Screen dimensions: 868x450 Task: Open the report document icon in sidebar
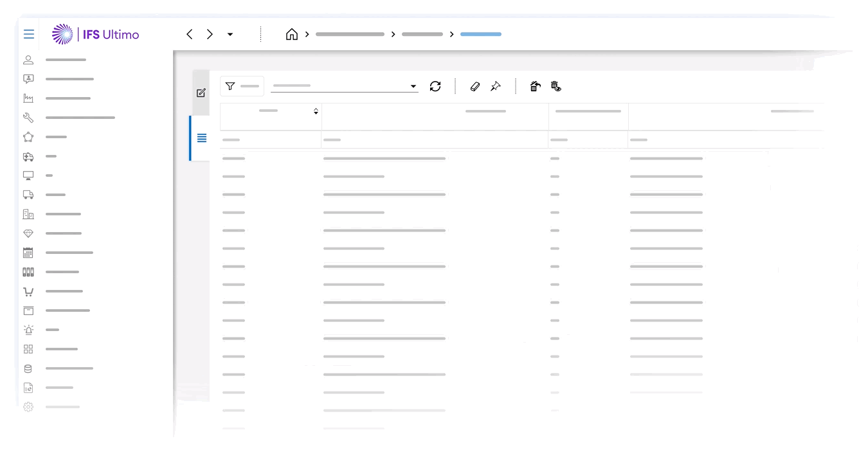coord(28,388)
